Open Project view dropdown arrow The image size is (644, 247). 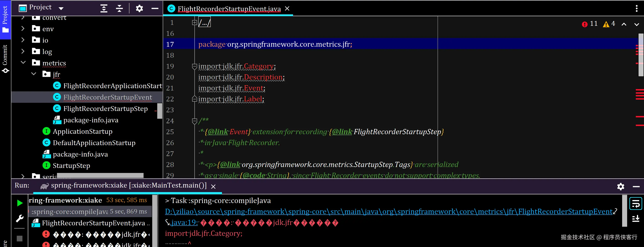coord(61,8)
